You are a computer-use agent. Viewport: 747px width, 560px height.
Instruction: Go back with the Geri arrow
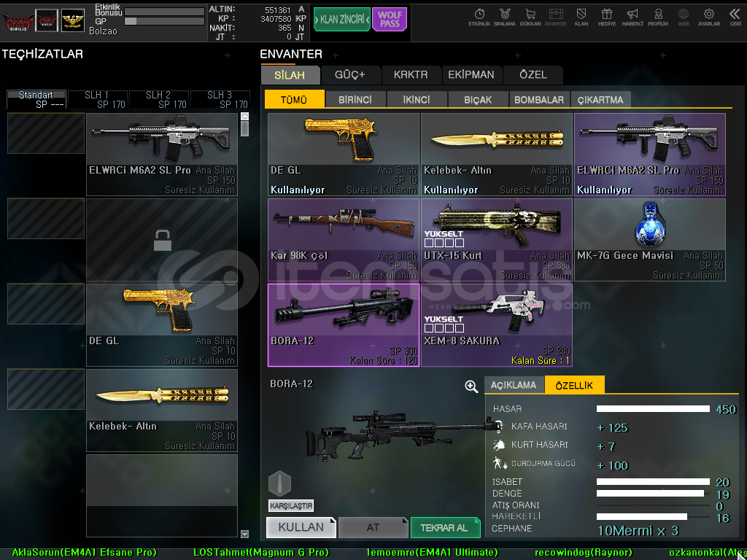(x=735, y=17)
